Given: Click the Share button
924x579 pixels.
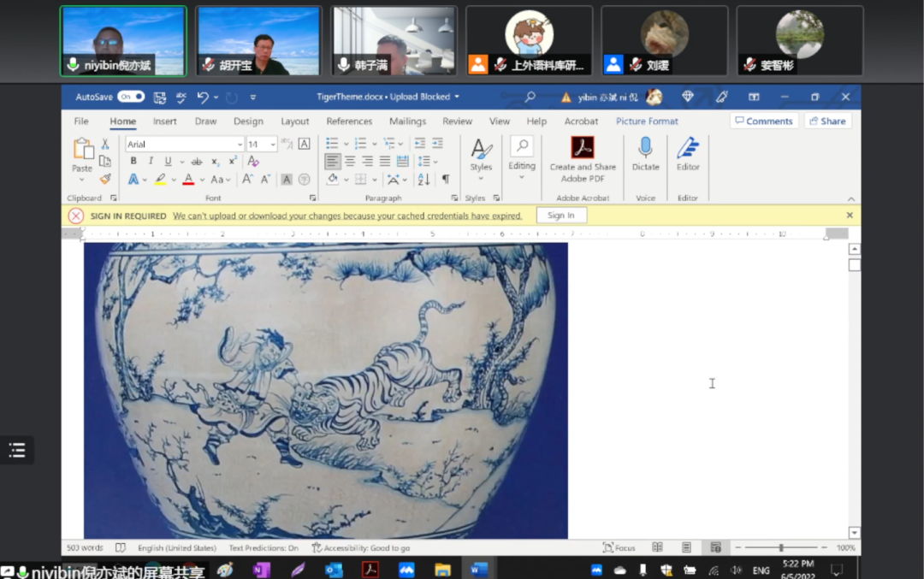Looking at the screenshot, I should [827, 121].
